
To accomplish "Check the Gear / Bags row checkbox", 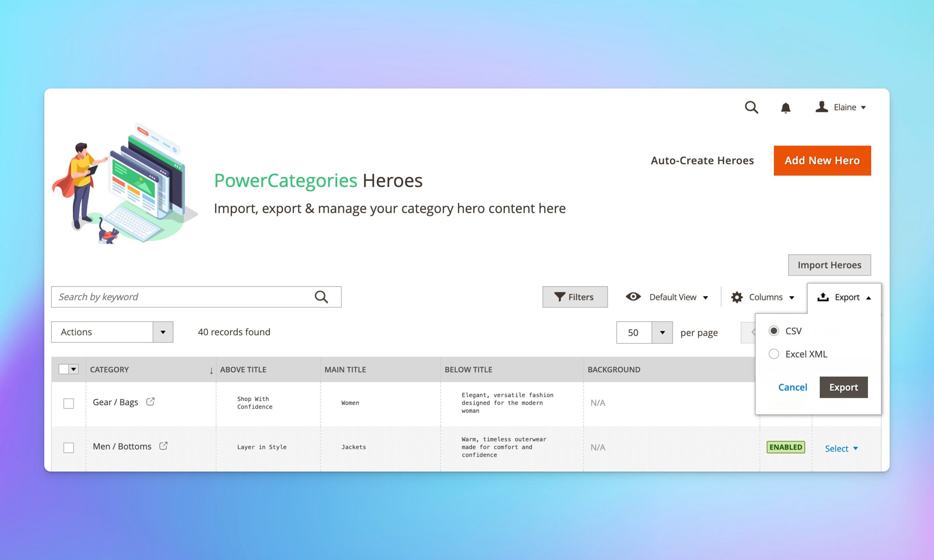I will (69, 403).
